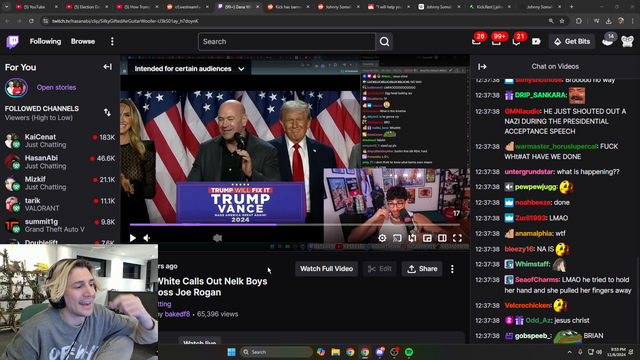Unmute the clip volume icon
This screenshot has height=360, width=640.
(147, 238)
